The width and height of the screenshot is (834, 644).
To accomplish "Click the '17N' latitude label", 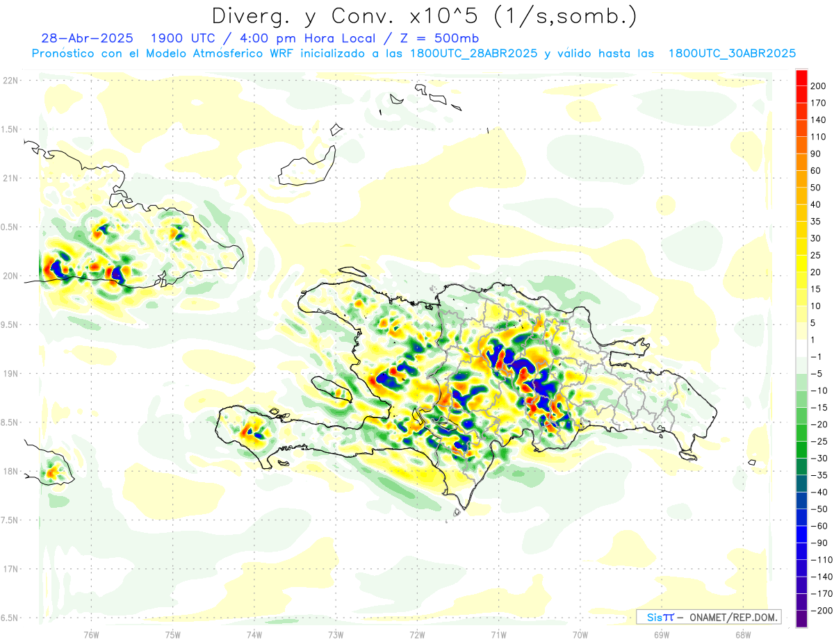I will coord(10,568).
